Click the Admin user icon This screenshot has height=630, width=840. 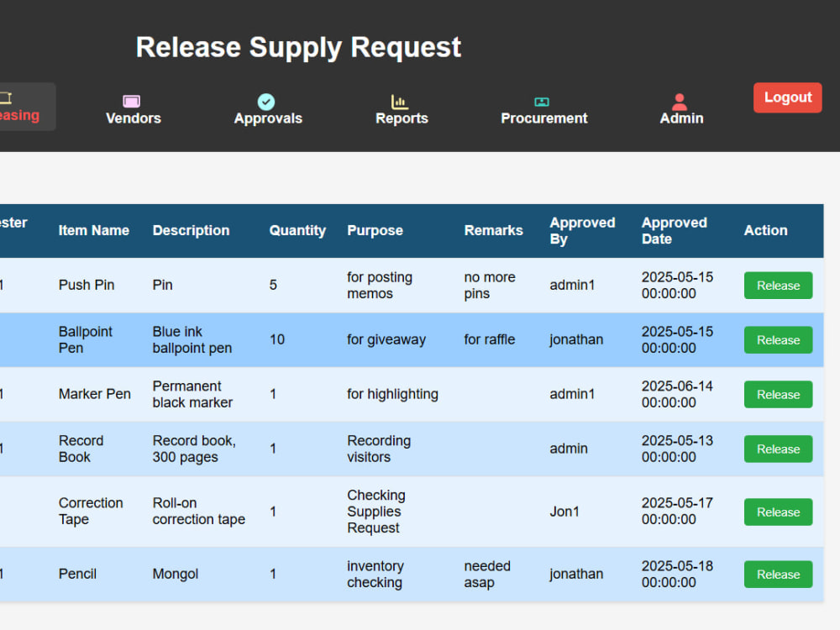click(680, 102)
